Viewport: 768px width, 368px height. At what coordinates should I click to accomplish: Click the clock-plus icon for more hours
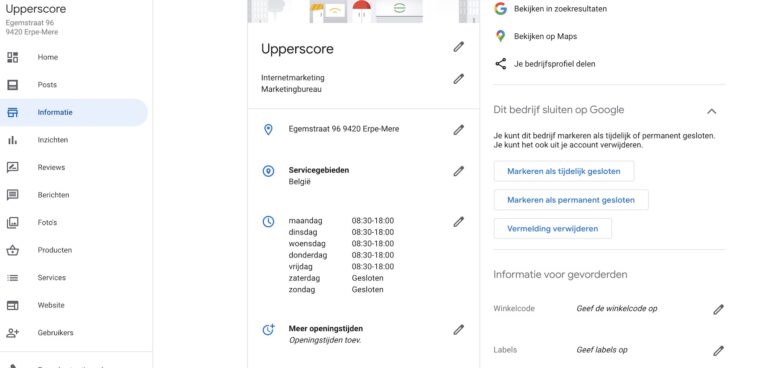pos(268,330)
